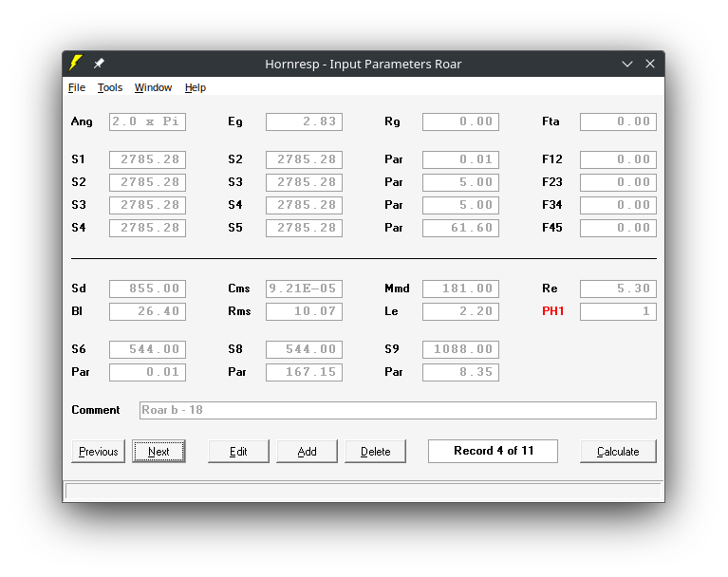The image size is (728, 577).
Task: Click the Par field showing 0.01 beside F12
Action: point(460,159)
